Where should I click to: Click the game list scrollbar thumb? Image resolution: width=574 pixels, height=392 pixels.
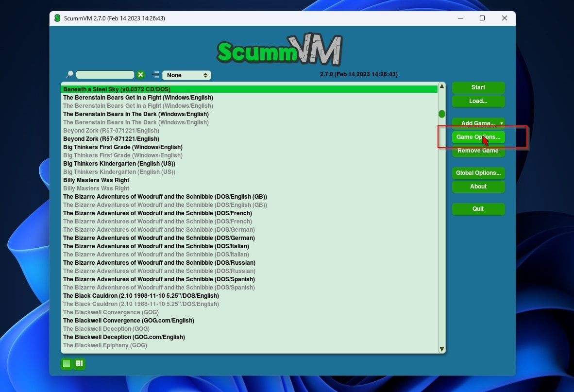[x=442, y=114]
